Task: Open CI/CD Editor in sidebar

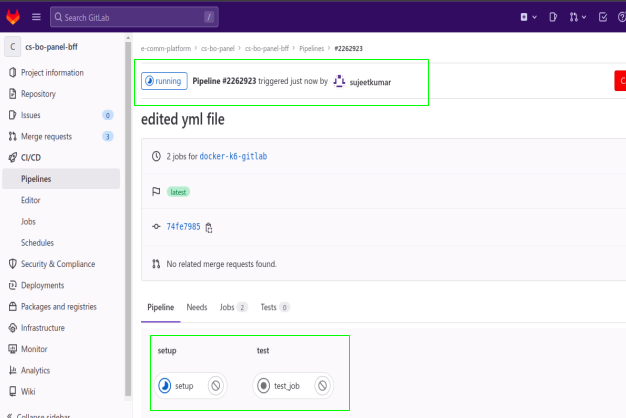Action: 31,200
